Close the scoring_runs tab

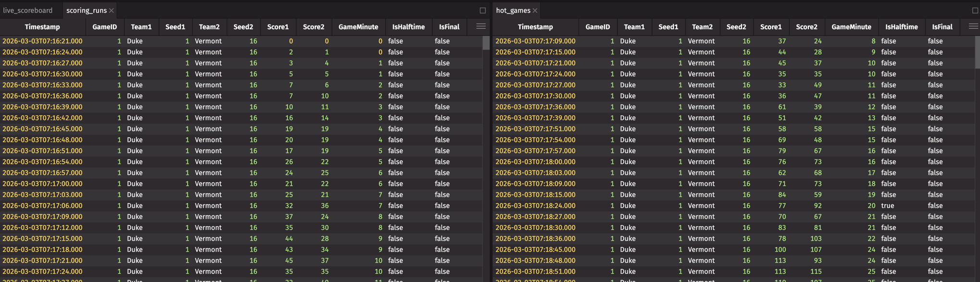point(112,11)
